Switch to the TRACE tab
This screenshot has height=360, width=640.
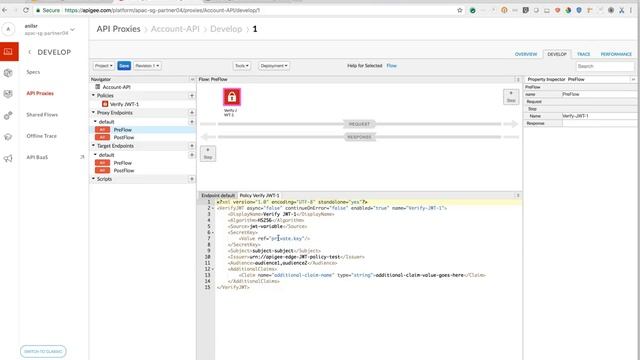(583, 54)
